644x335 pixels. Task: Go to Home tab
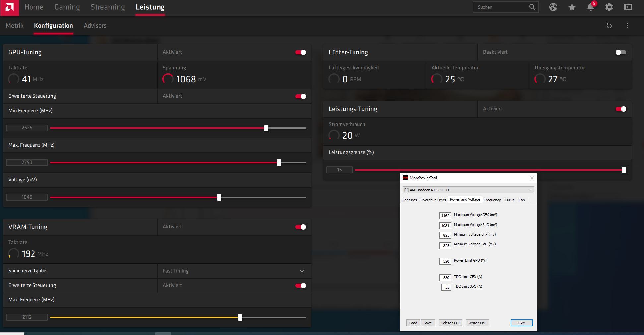34,7
